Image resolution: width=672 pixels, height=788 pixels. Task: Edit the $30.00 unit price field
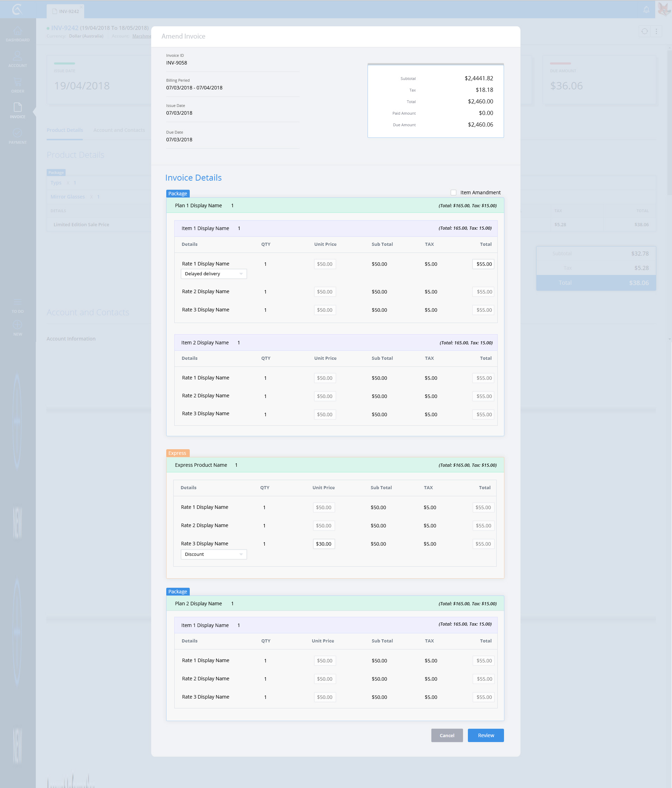point(324,544)
